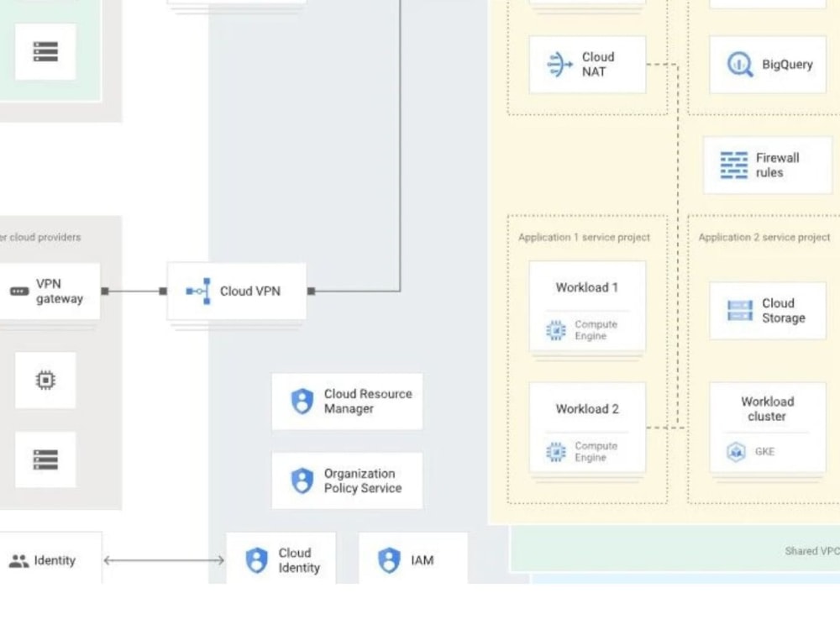Click the Organization Policy Service shield icon

point(302,480)
